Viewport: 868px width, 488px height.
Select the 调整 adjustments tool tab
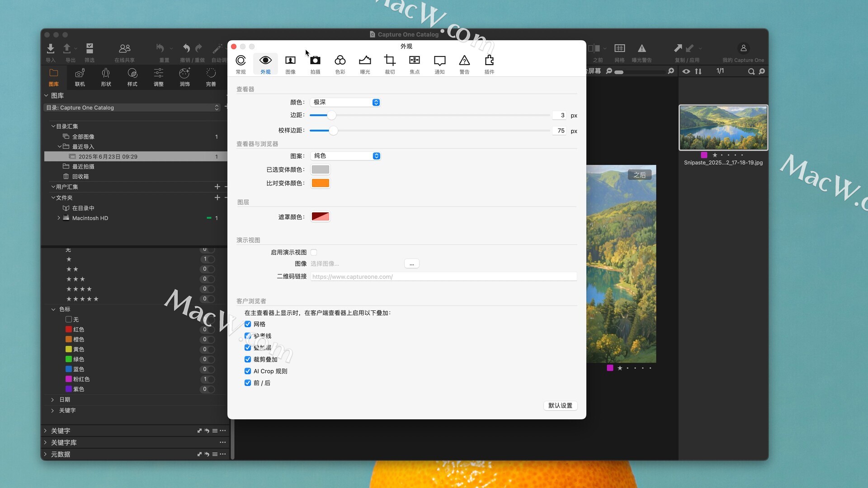click(159, 77)
